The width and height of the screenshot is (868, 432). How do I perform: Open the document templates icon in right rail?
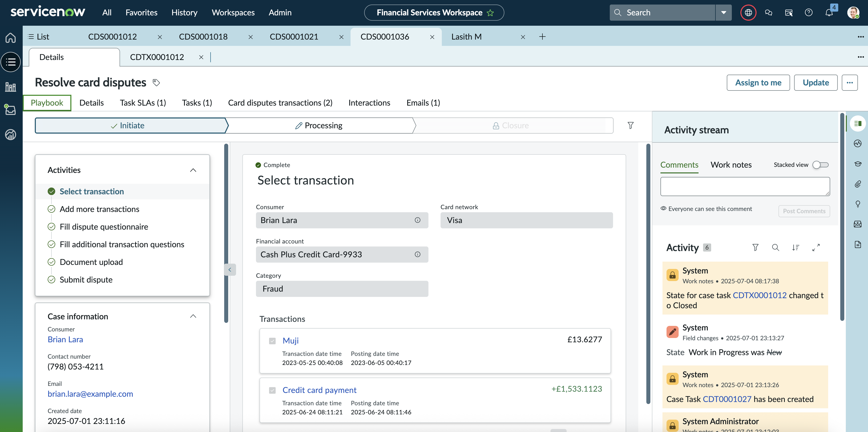point(858,244)
